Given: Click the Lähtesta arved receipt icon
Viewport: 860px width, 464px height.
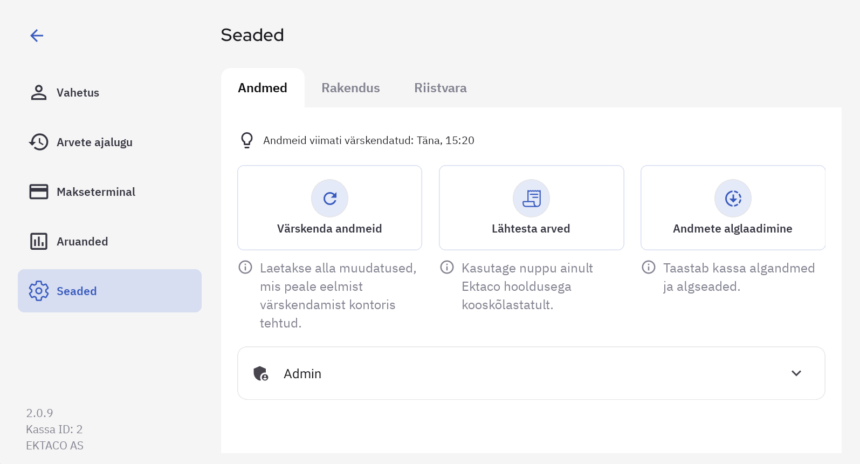Looking at the screenshot, I should pos(531,198).
